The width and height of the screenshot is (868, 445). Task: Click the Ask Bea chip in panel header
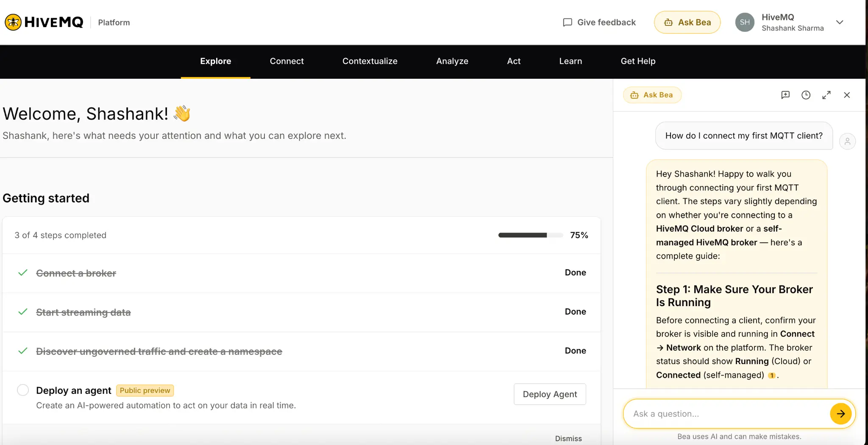(652, 95)
